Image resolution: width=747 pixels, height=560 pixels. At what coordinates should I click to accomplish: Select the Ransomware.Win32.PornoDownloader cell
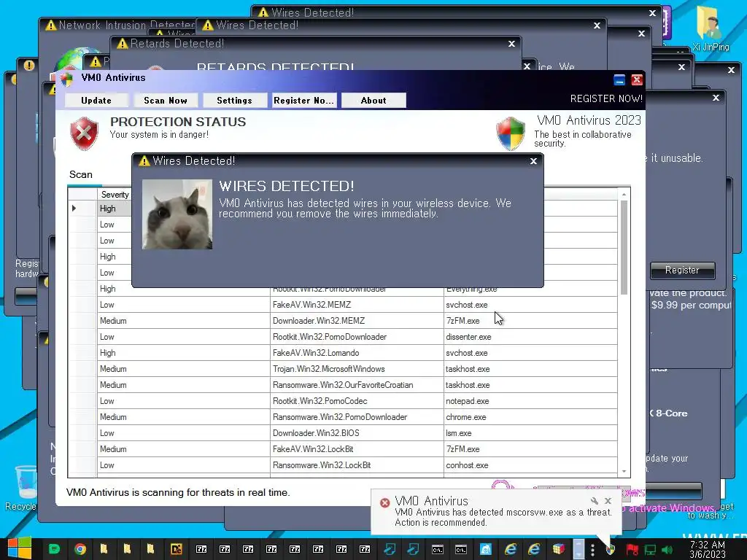point(357,417)
